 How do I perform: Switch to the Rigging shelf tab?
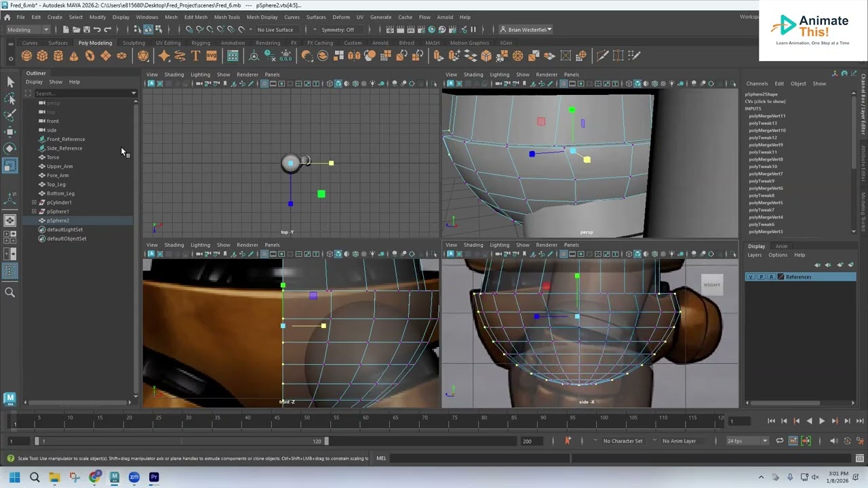pyautogui.click(x=201, y=43)
